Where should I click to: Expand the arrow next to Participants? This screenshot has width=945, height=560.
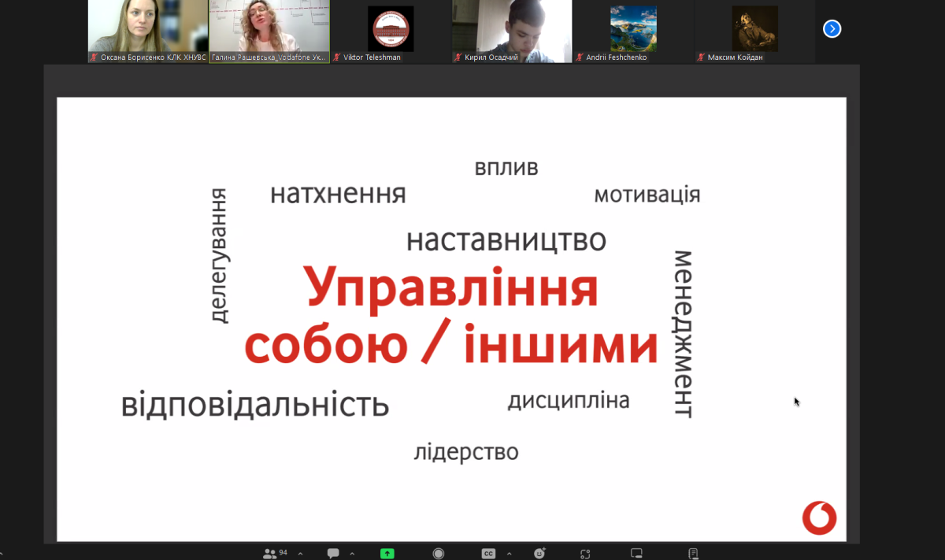[x=300, y=553]
